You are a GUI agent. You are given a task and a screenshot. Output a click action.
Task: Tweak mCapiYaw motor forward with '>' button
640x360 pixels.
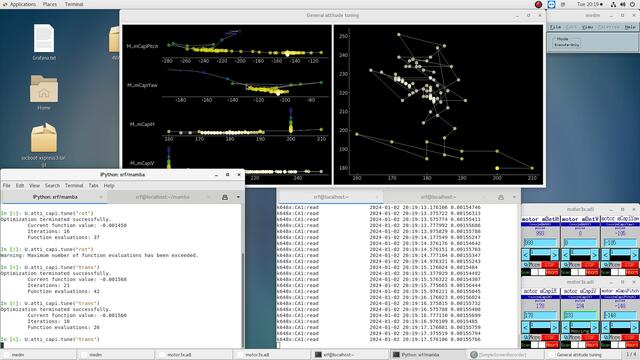pos(634,256)
